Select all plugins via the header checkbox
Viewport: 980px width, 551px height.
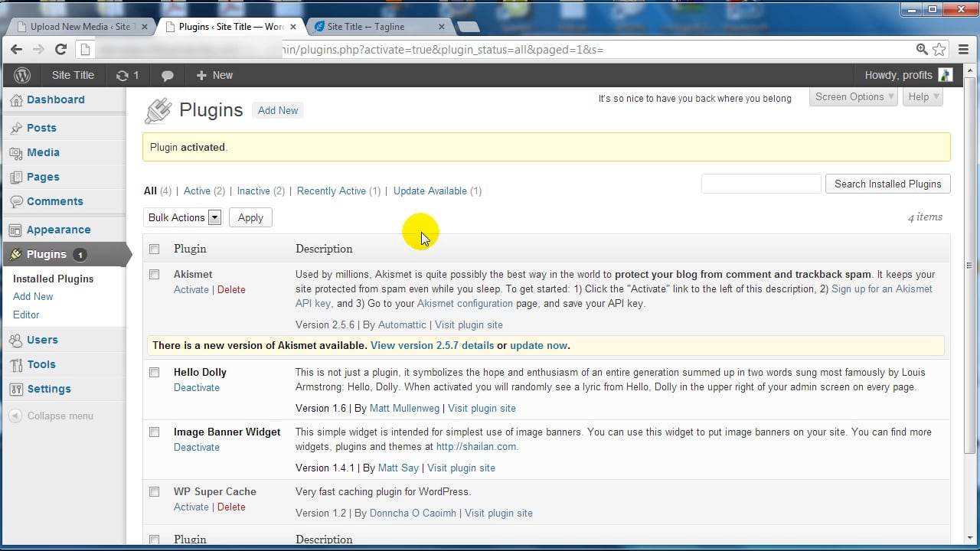(x=154, y=249)
